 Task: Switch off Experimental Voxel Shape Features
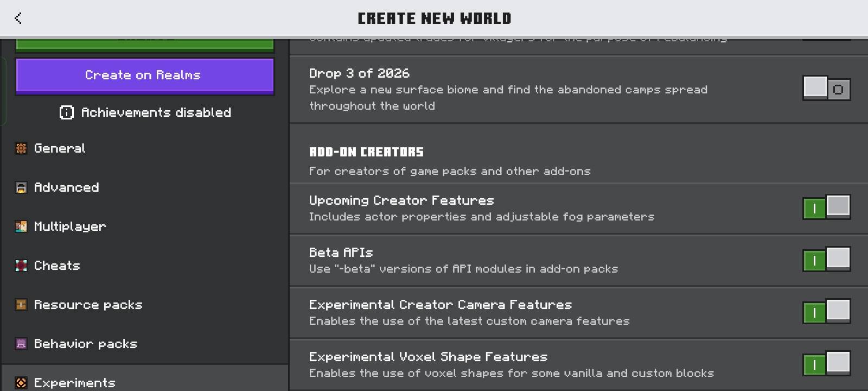coord(826,363)
